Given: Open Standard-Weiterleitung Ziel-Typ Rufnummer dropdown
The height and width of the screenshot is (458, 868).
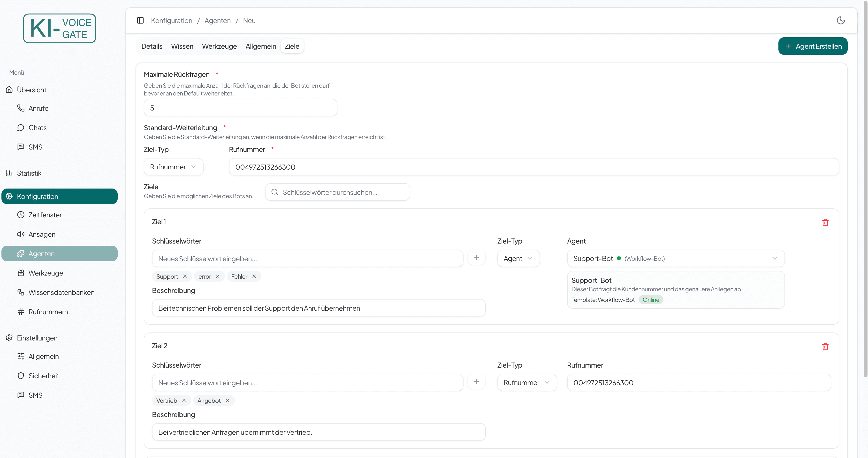Looking at the screenshot, I should (x=173, y=167).
